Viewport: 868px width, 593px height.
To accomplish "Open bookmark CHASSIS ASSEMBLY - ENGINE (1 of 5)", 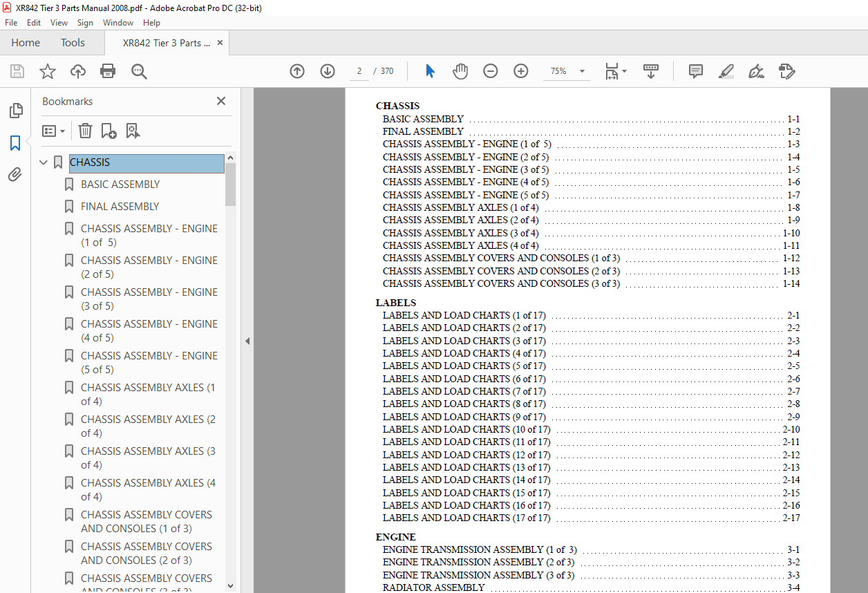I will tap(149, 236).
